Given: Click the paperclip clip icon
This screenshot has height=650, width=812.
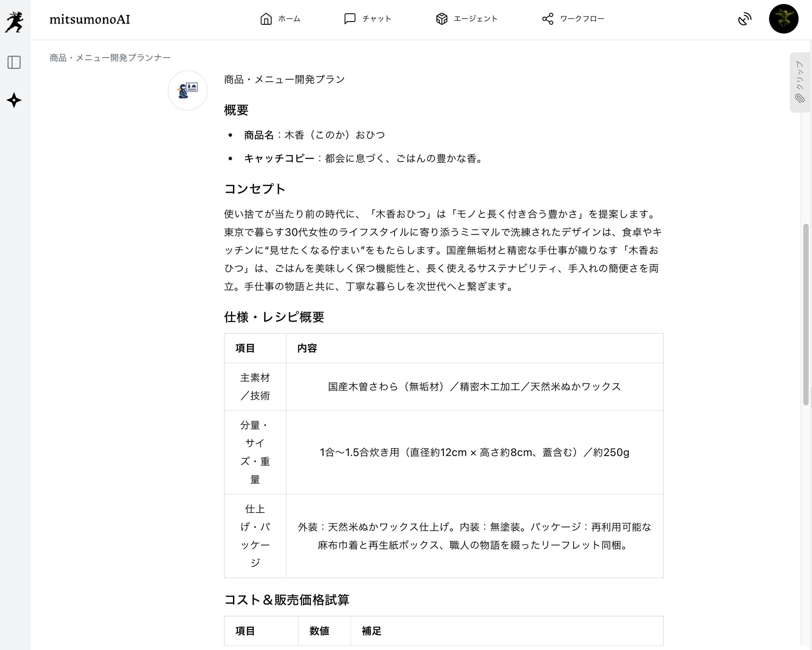Looking at the screenshot, I should click(799, 98).
